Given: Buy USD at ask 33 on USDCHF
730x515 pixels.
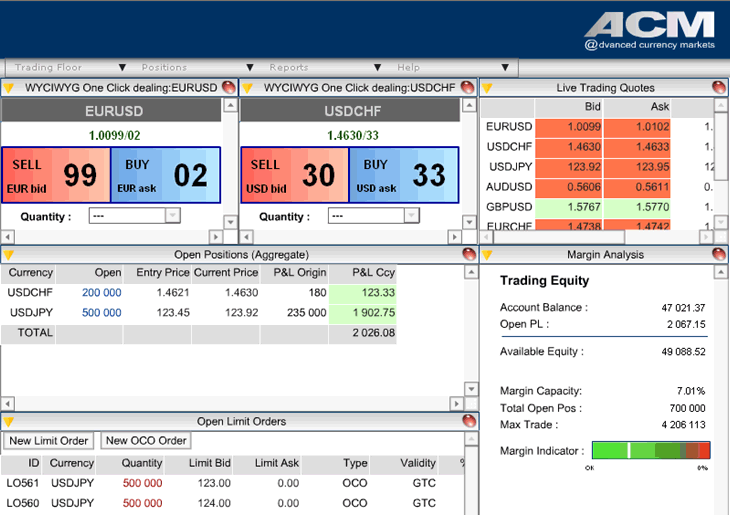Looking at the screenshot, I should click(404, 175).
